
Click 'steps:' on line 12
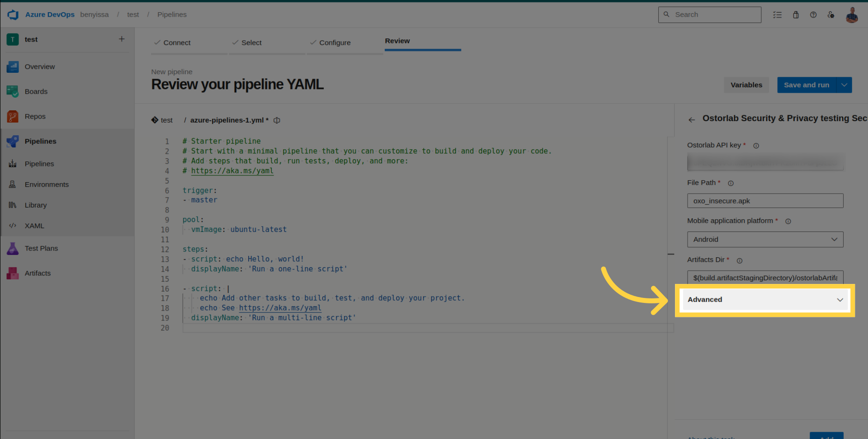(195, 249)
